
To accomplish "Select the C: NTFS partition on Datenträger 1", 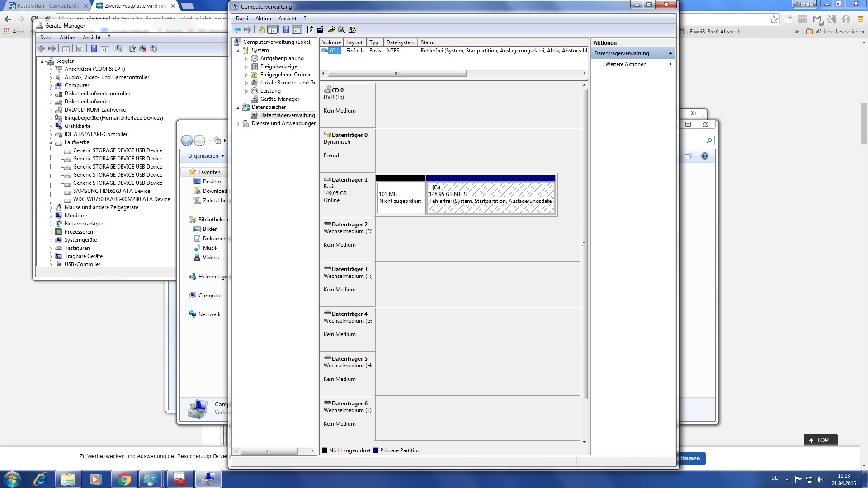I will coord(491,197).
